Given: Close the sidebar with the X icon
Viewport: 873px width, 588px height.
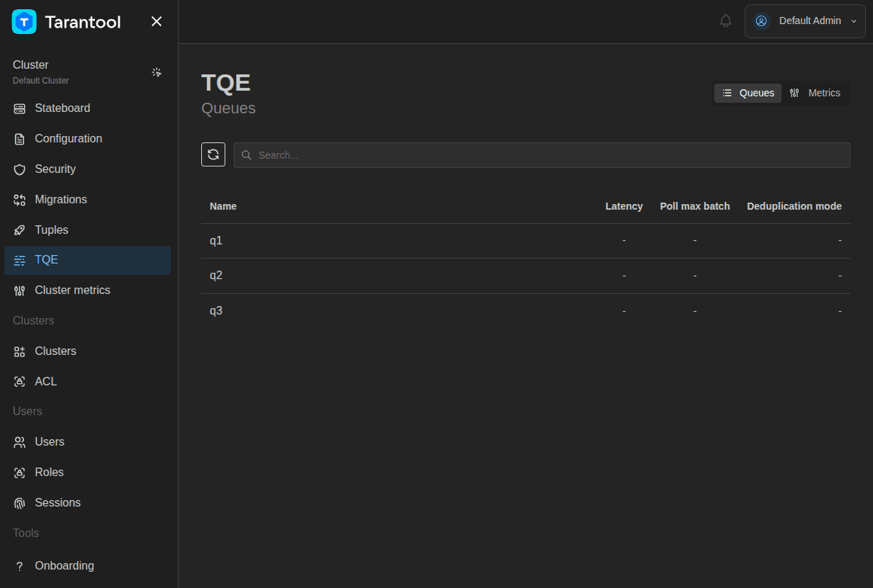Looking at the screenshot, I should [157, 22].
